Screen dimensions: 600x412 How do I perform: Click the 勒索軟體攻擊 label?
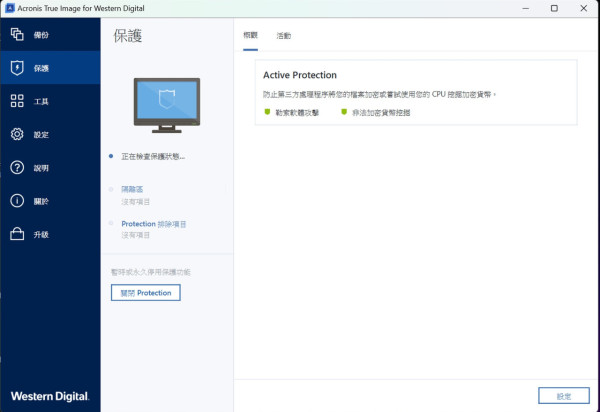coord(297,112)
